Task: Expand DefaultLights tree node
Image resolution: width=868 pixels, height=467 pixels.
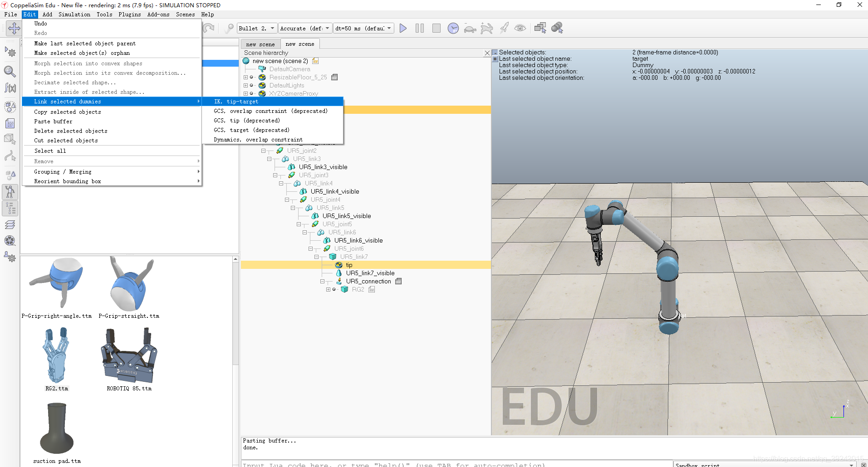Action: pos(245,85)
